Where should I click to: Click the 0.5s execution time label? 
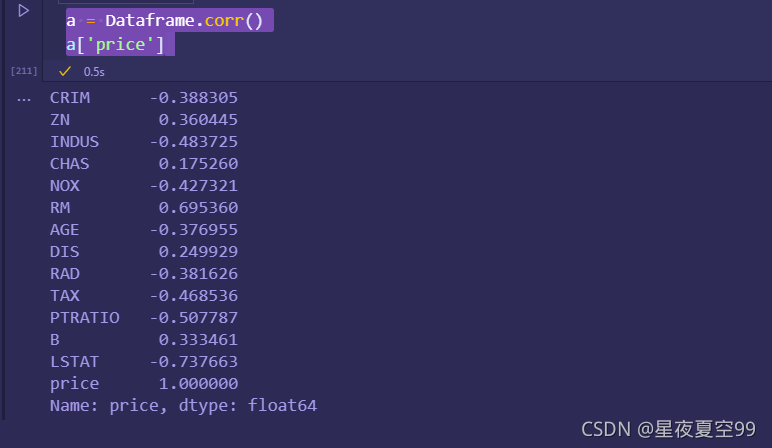click(x=94, y=72)
